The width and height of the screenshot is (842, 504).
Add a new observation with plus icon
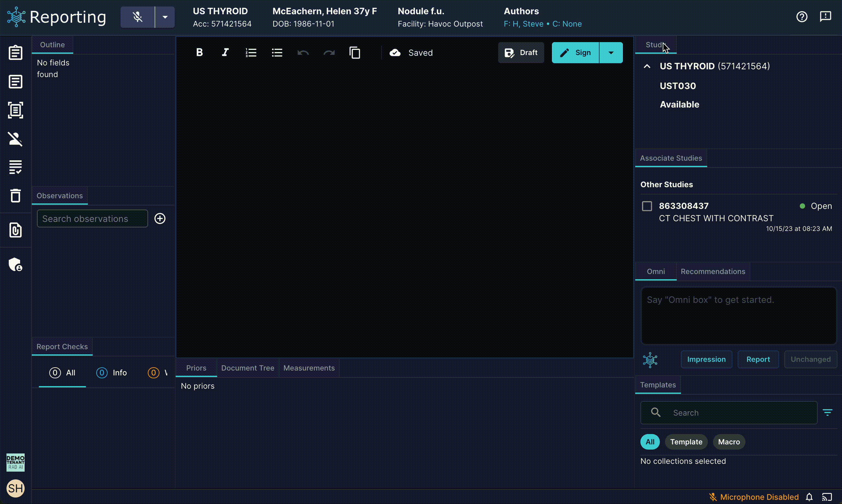point(160,218)
